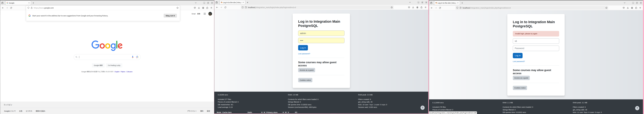
Task: Click username field containing admin
Action: point(321,33)
